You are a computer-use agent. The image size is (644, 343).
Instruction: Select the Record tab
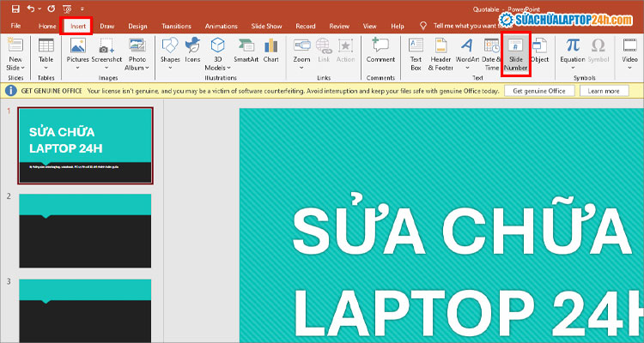click(x=306, y=26)
